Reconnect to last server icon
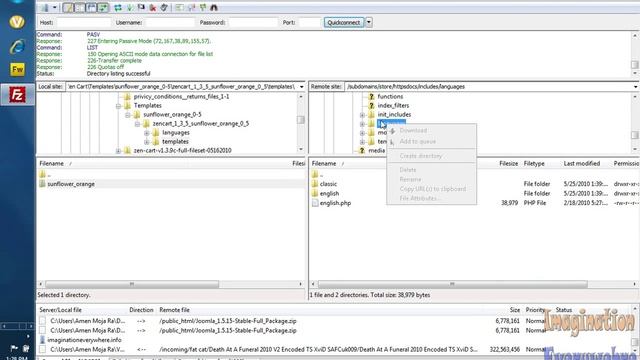The image size is (640, 360). pos(164,7)
